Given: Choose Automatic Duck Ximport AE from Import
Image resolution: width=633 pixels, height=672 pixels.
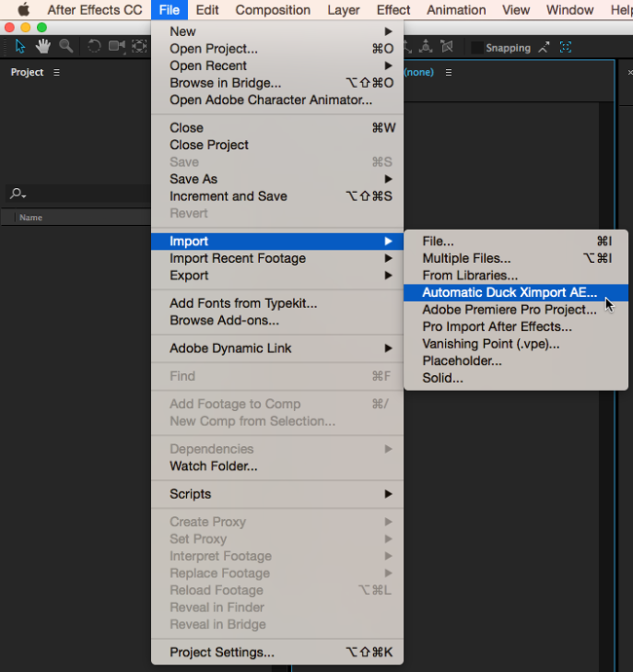Looking at the screenshot, I should pos(509,292).
